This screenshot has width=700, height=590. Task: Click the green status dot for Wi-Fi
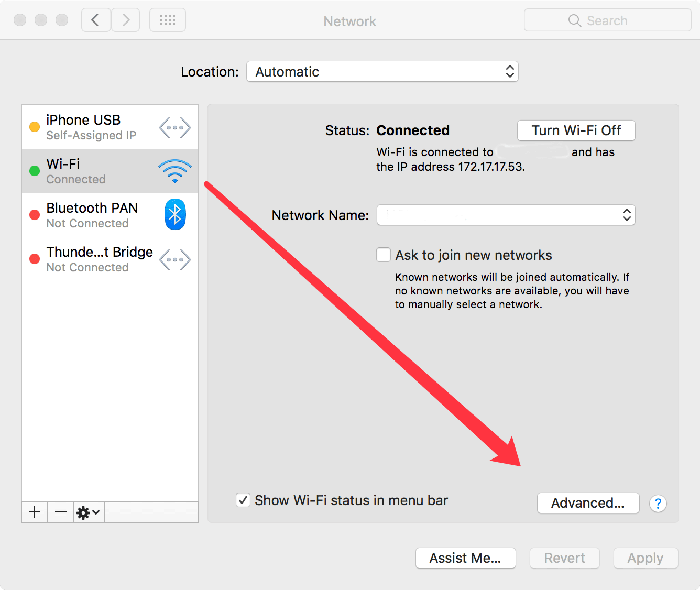[x=35, y=171]
